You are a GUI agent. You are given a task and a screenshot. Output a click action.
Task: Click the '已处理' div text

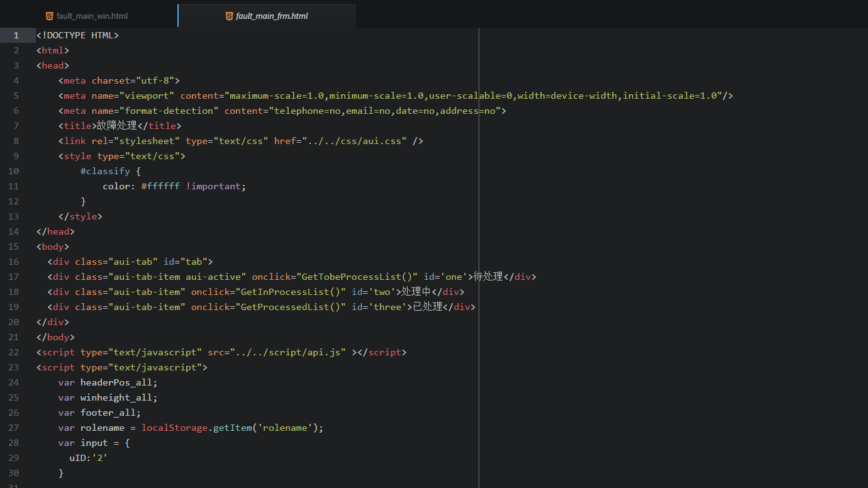coord(428,307)
